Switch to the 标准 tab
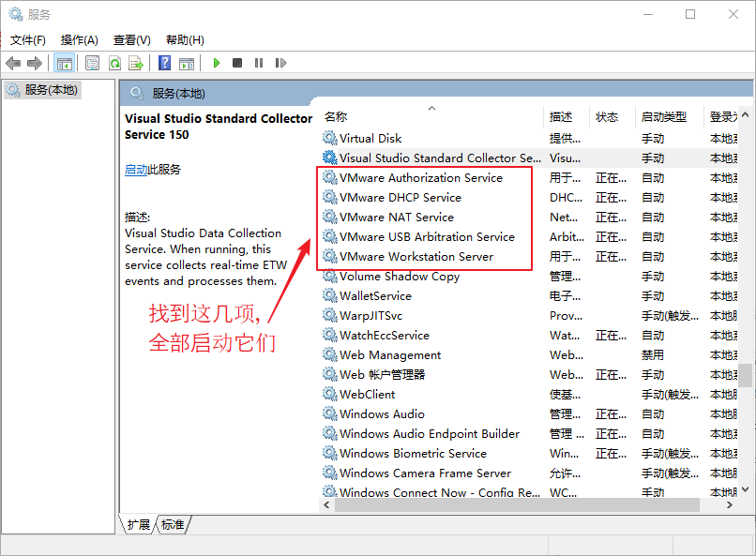 (173, 525)
